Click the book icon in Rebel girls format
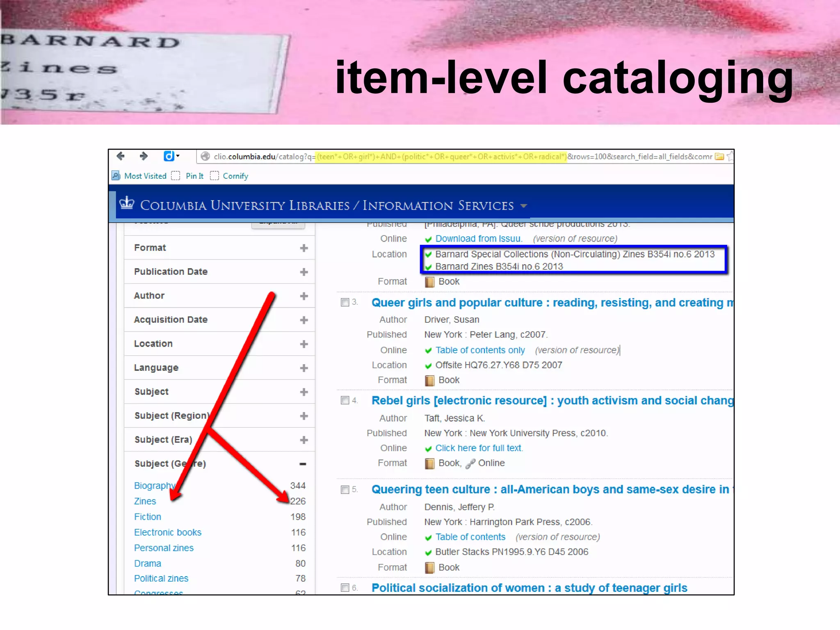 point(429,463)
